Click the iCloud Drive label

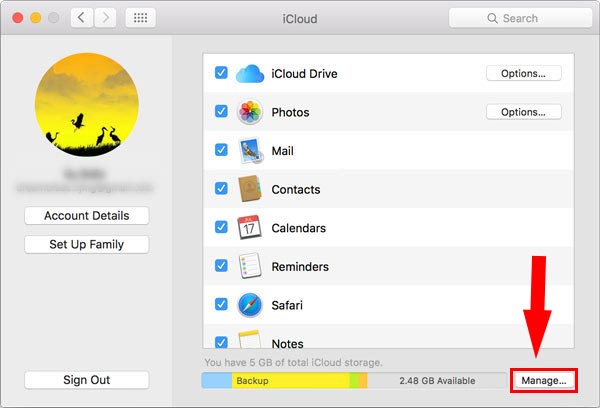[304, 73]
